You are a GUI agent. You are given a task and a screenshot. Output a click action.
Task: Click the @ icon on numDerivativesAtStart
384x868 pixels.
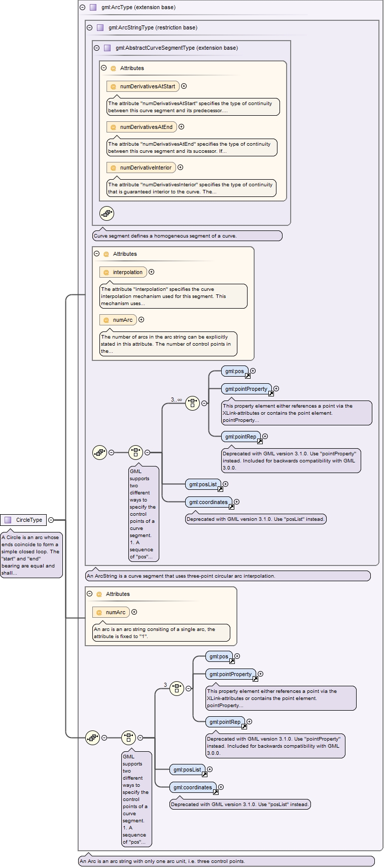[113, 86]
